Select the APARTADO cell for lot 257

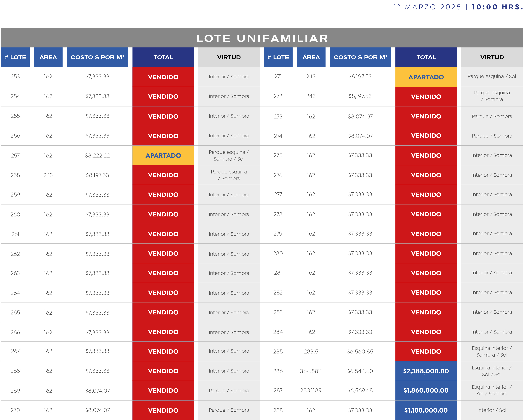point(163,155)
